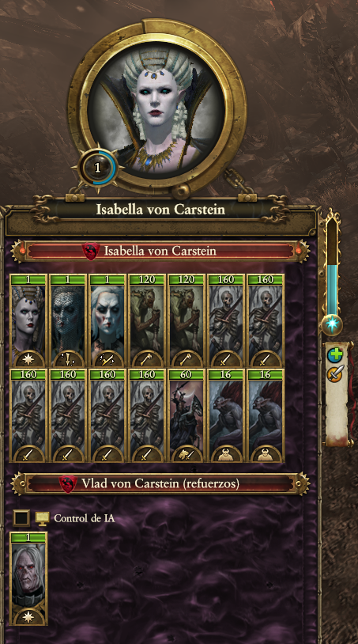Click the green plus add-unit icon
The width and height of the screenshot is (358, 644).
click(335, 355)
